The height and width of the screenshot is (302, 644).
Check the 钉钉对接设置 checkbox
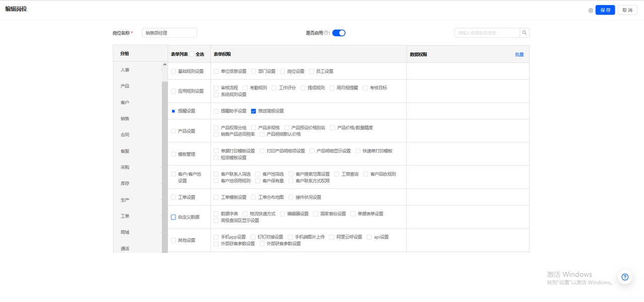(x=253, y=237)
